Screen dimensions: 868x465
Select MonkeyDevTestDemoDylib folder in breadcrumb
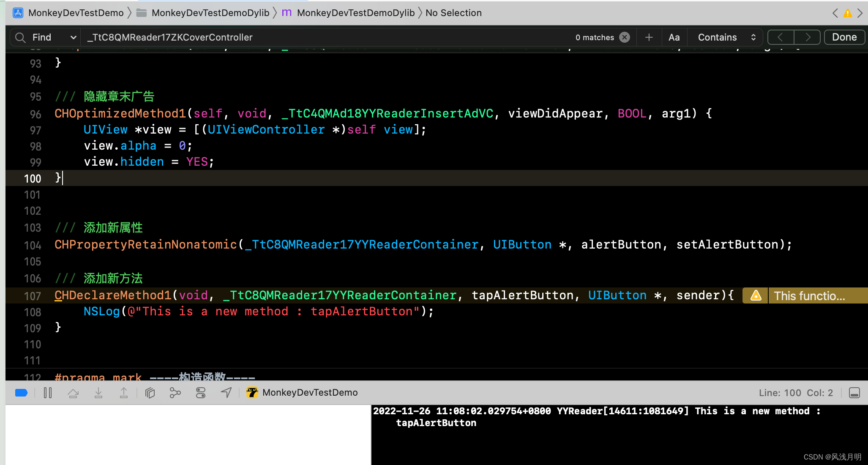coord(210,13)
